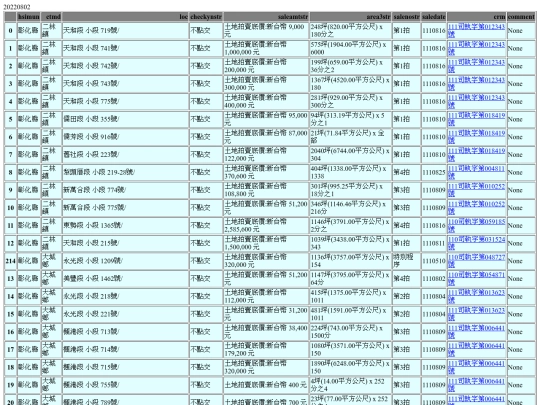The height and width of the screenshot is (405, 540).
Task: Open the crm link in row 1
Action: pyautogui.click(x=476, y=49)
